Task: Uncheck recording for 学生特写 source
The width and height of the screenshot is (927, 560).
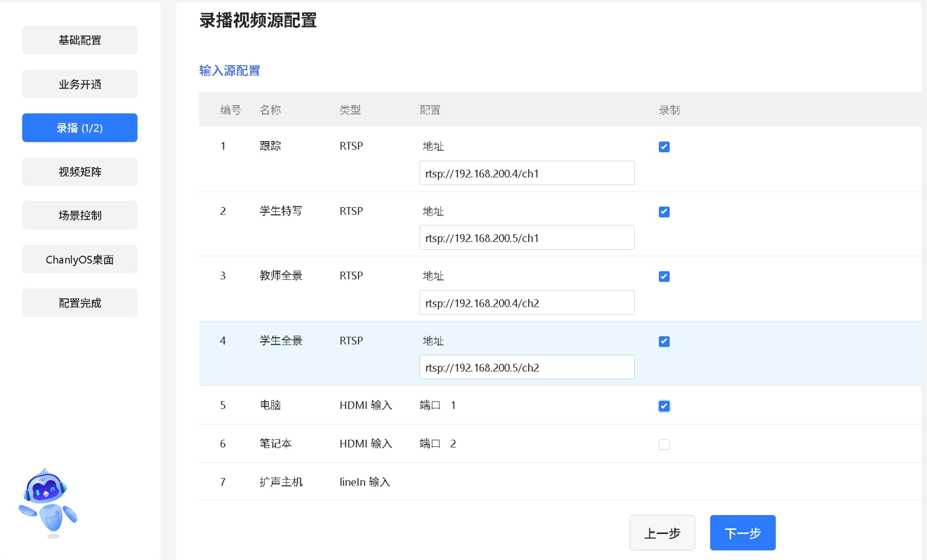Action: pos(664,212)
